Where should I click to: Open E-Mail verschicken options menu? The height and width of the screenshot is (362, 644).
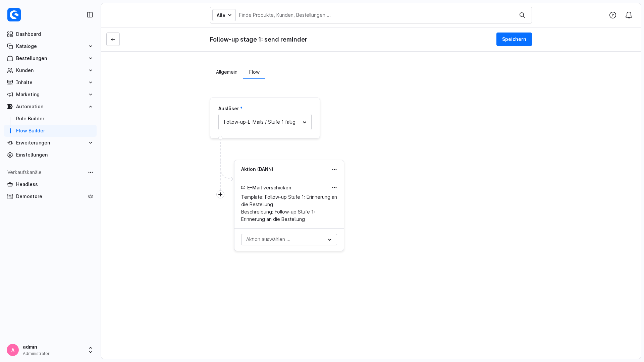[334, 187]
